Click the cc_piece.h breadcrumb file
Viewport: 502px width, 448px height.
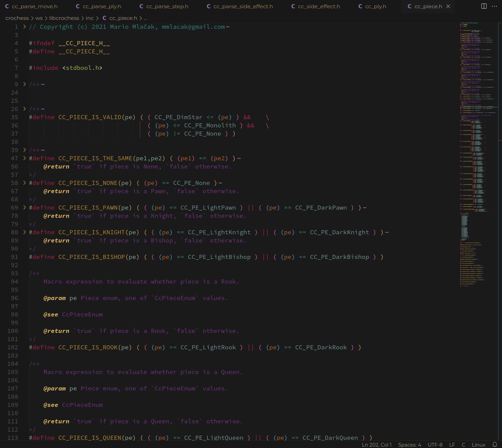tap(123, 18)
